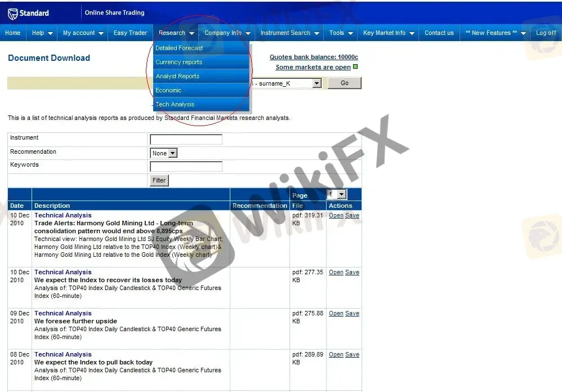This screenshot has height=392, width=562.
Task: Save the 09 Dec 2010 report
Action: pos(352,314)
